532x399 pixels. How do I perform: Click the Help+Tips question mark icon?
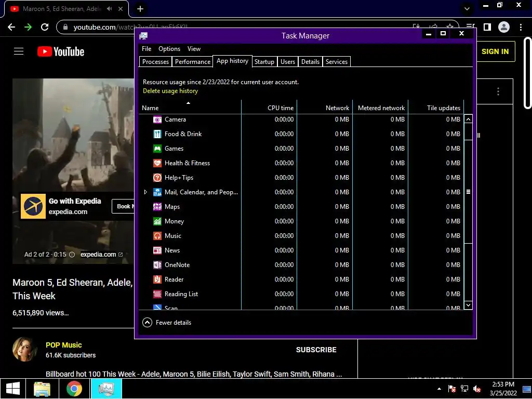[x=157, y=178]
